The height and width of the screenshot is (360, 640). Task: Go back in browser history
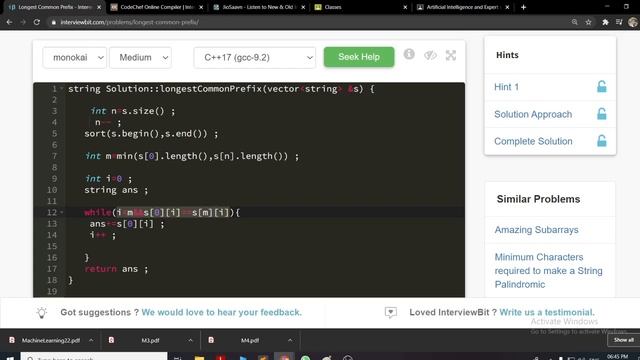point(9,22)
